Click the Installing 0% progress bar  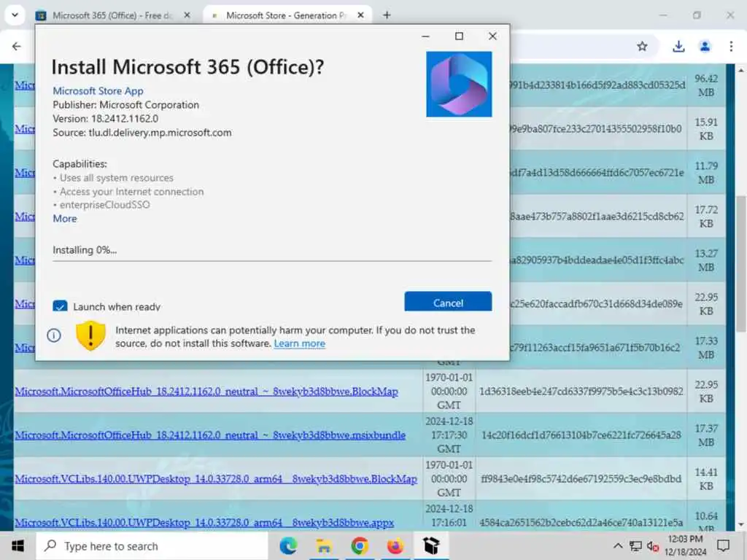[272, 261]
